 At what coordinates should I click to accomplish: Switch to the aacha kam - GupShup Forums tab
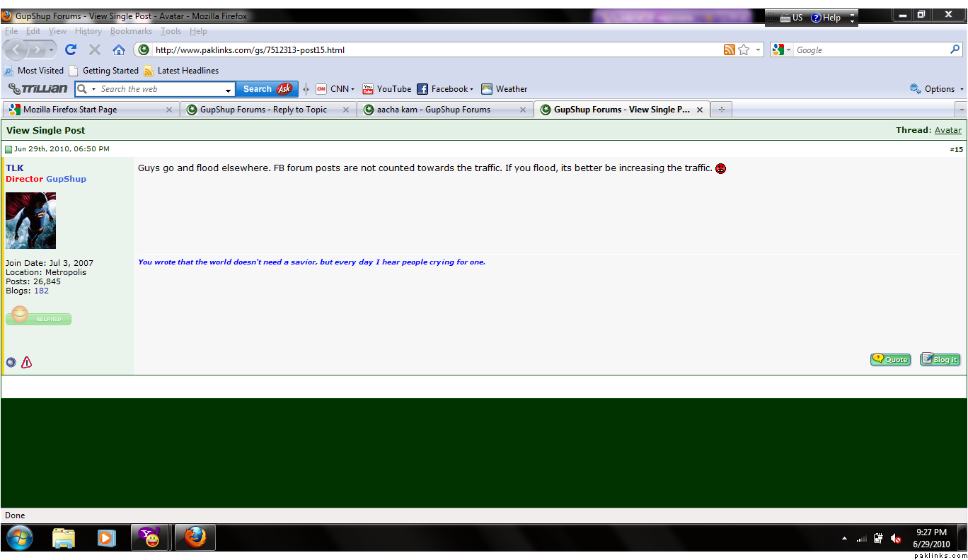coord(433,110)
